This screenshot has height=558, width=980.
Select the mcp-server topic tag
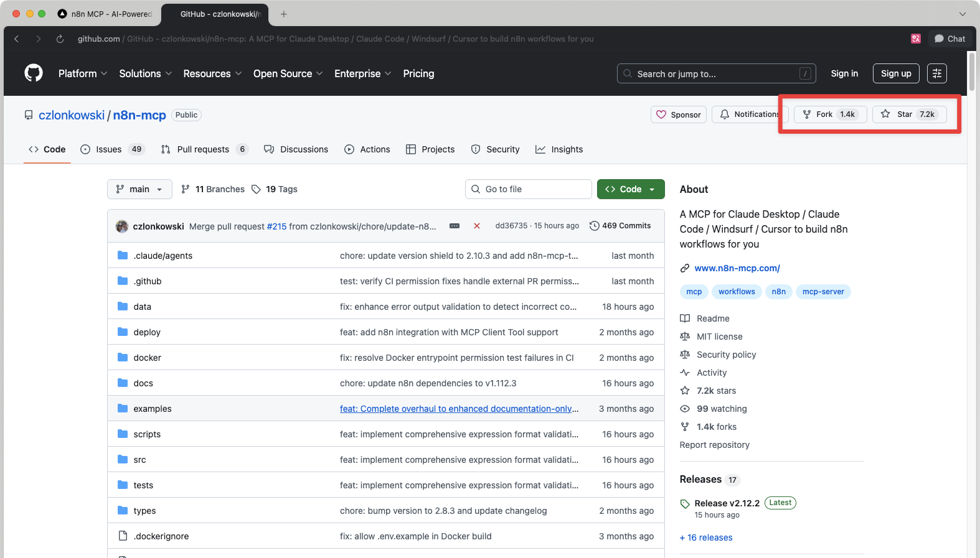823,292
